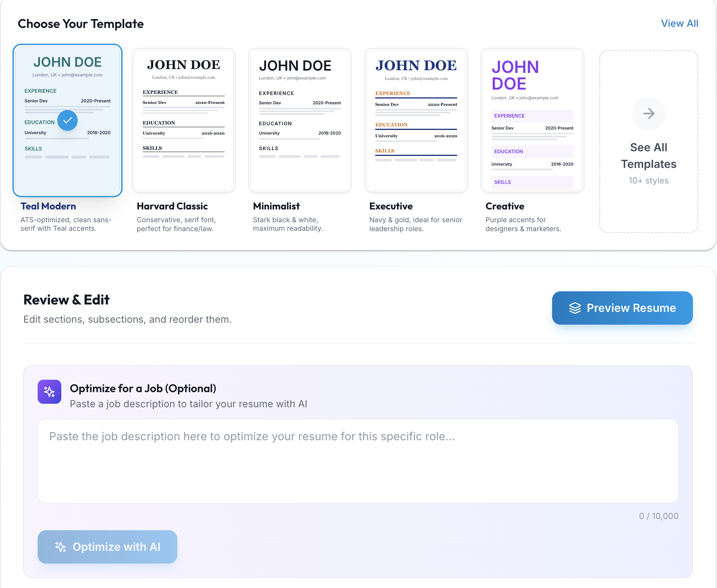Click the Teal Modern template name
The image size is (717, 588).
pos(48,206)
